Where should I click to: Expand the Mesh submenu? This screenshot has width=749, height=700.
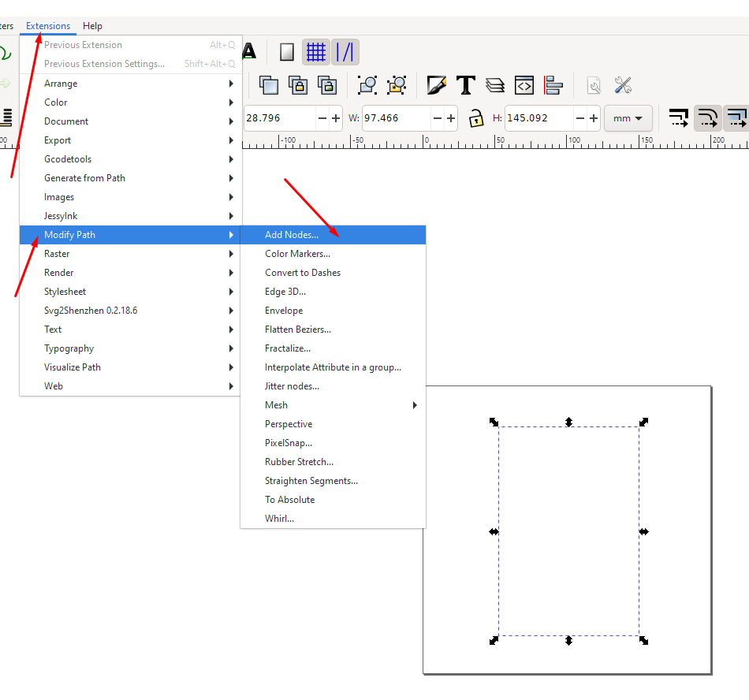(333, 405)
